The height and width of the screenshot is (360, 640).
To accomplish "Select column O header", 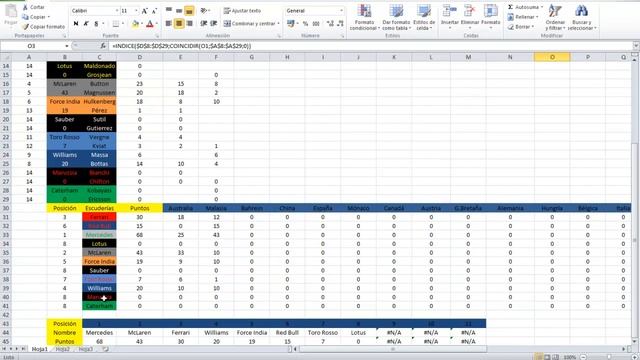I will point(552,57).
